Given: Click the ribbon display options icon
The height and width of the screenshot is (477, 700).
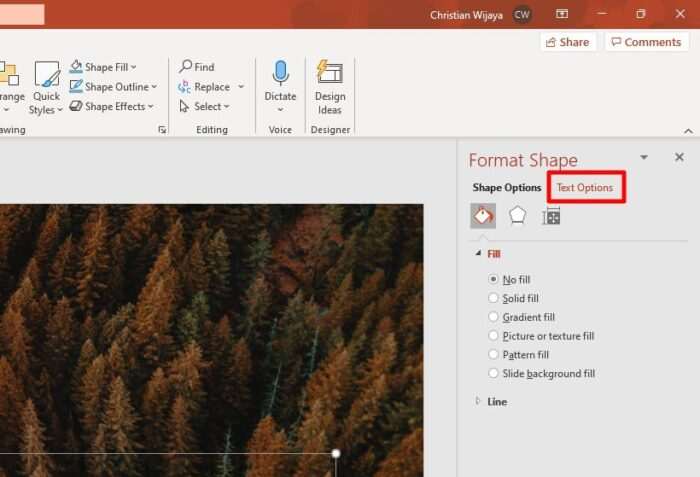Looking at the screenshot, I should pos(562,14).
